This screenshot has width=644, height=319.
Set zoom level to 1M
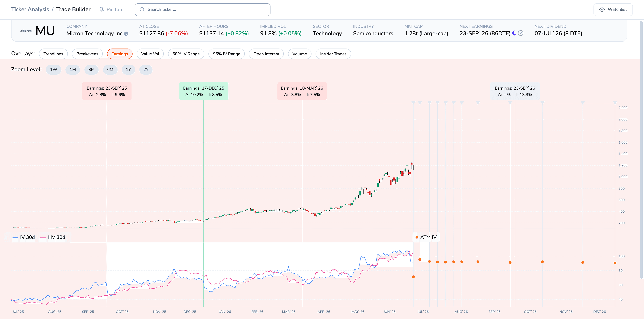[73, 70]
